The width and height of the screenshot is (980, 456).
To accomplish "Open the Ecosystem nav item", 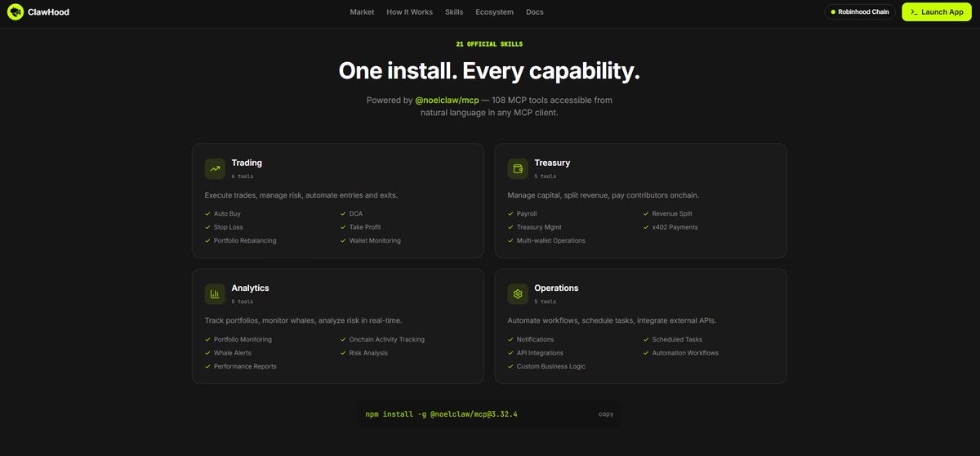I will (494, 12).
